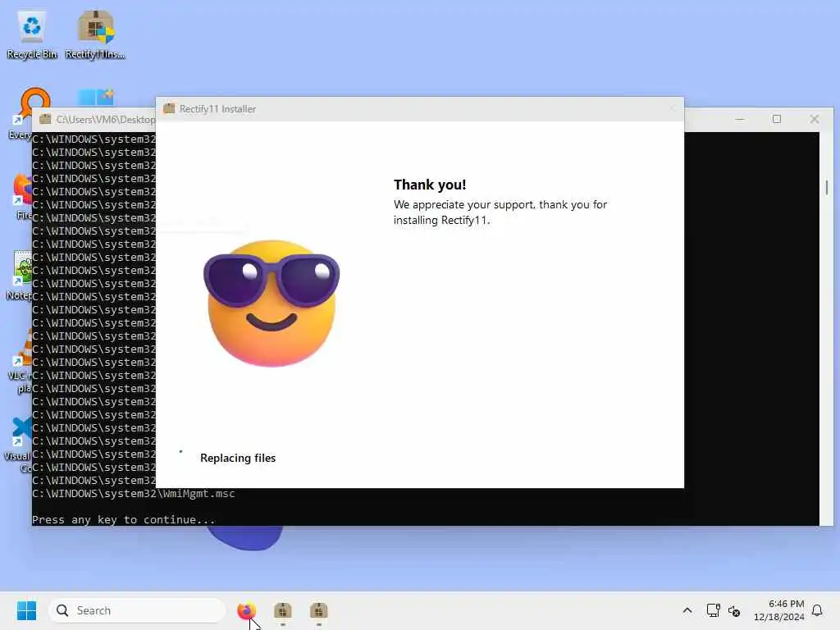
Task: Click the muted volume tray icon
Action: pyautogui.click(x=734, y=610)
